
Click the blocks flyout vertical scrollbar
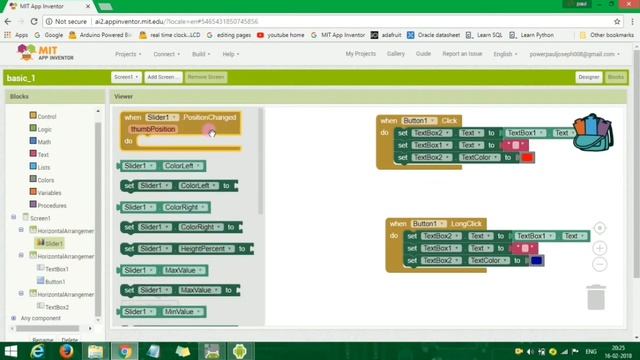point(261,161)
